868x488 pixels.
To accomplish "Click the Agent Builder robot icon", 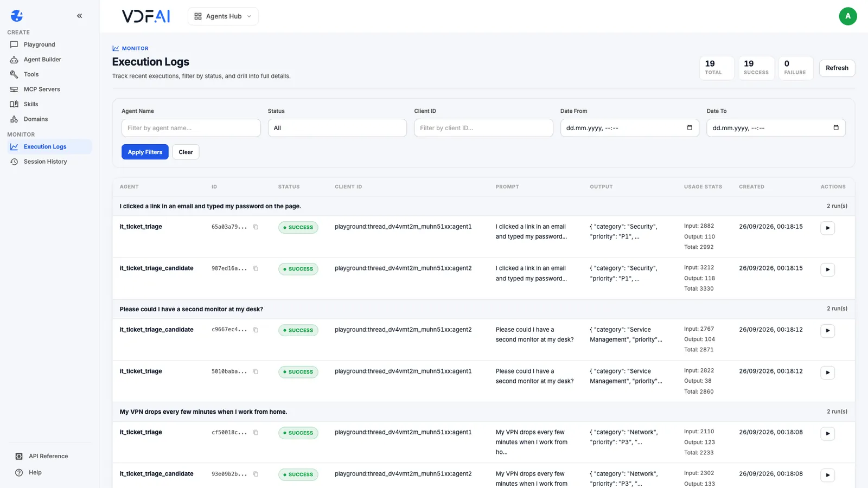I will click(x=14, y=60).
